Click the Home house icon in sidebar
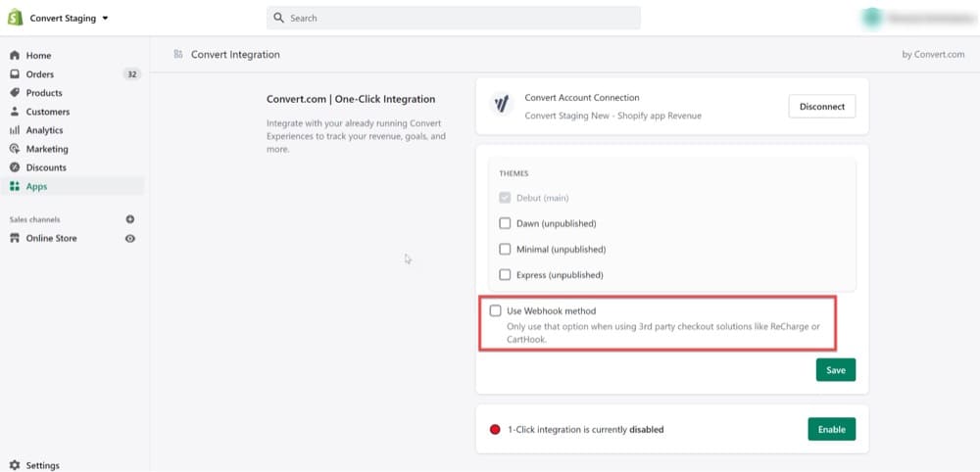The width and height of the screenshot is (980, 472). [15, 56]
